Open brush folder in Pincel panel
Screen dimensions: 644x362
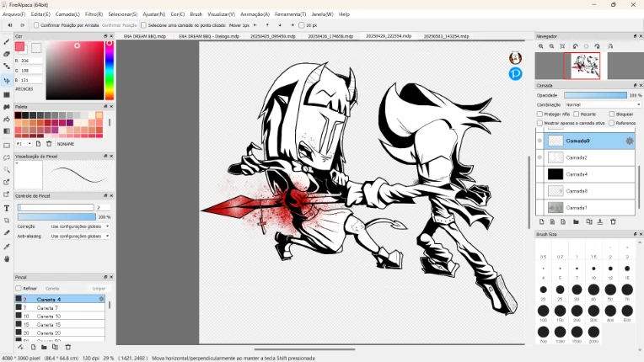pos(44,347)
